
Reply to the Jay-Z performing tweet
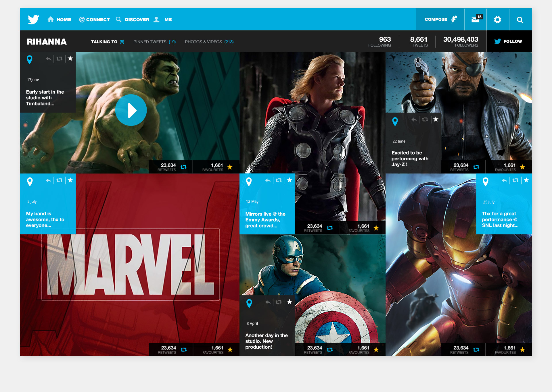pos(414,119)
